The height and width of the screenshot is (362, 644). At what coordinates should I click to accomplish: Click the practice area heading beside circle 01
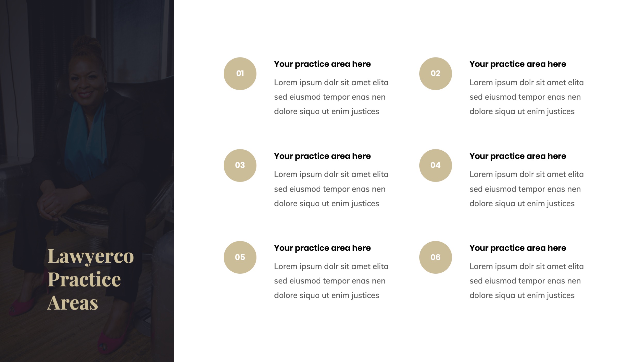click(x=322, y=64)
